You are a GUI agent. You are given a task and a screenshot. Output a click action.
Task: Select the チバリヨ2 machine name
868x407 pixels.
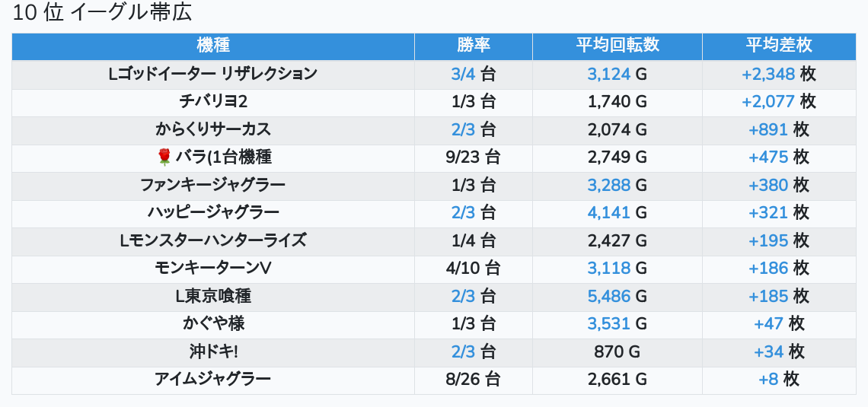point(213,102)
